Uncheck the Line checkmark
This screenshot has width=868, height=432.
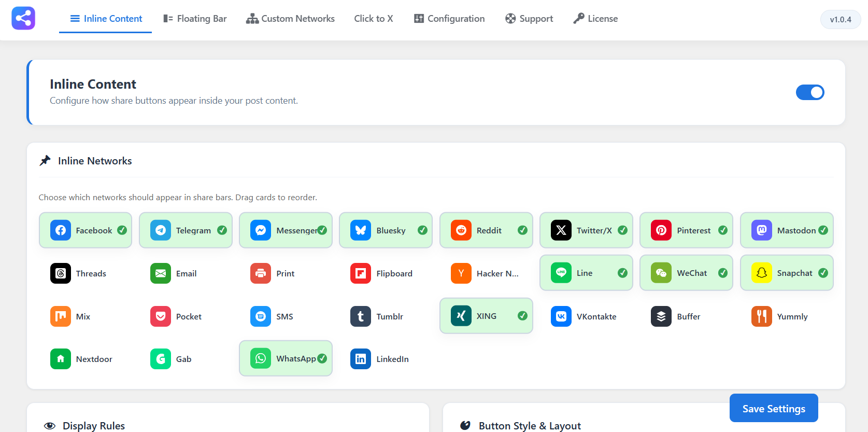[623, 273]
